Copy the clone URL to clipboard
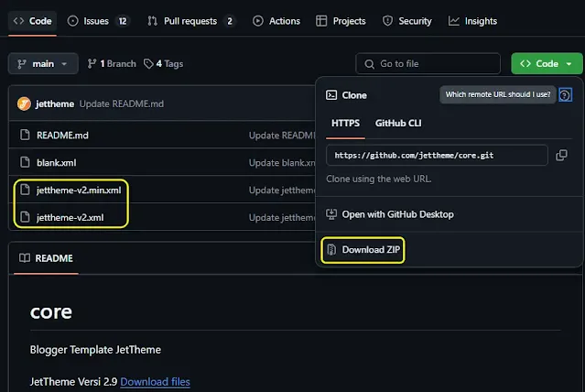 (561, 156)
